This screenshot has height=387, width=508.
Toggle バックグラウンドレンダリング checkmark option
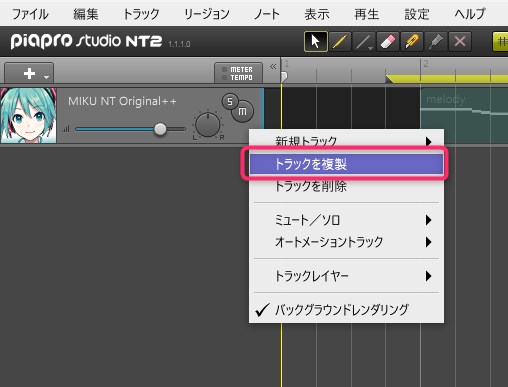click(346, 310)
